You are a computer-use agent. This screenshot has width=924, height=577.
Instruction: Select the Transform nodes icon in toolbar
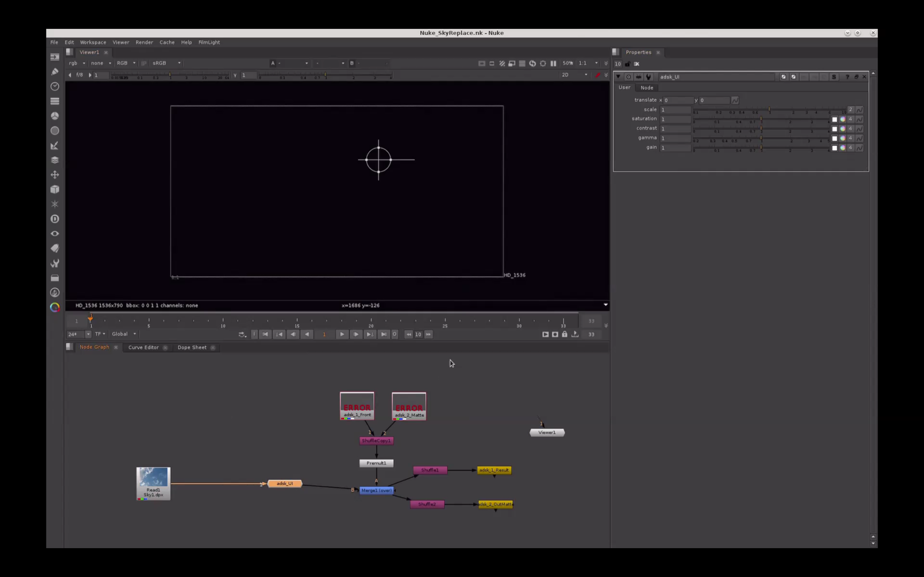coord(55,175)
